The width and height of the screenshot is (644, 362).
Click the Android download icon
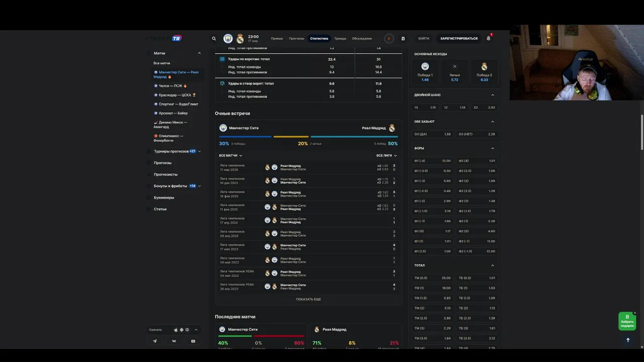(x=182, y=330)
